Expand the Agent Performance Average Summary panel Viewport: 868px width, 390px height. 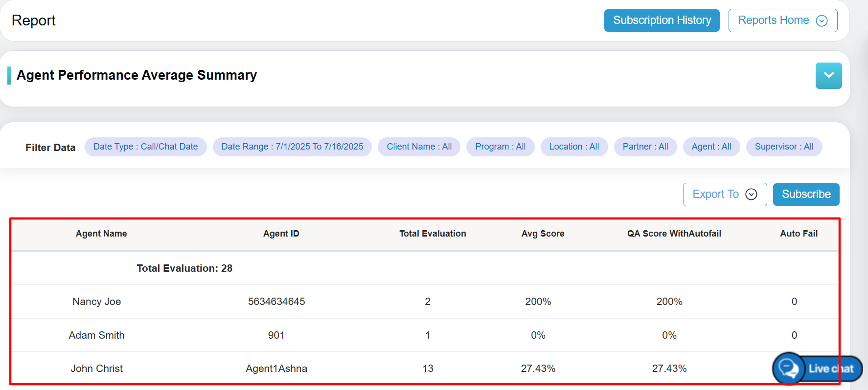pos(828,76)
